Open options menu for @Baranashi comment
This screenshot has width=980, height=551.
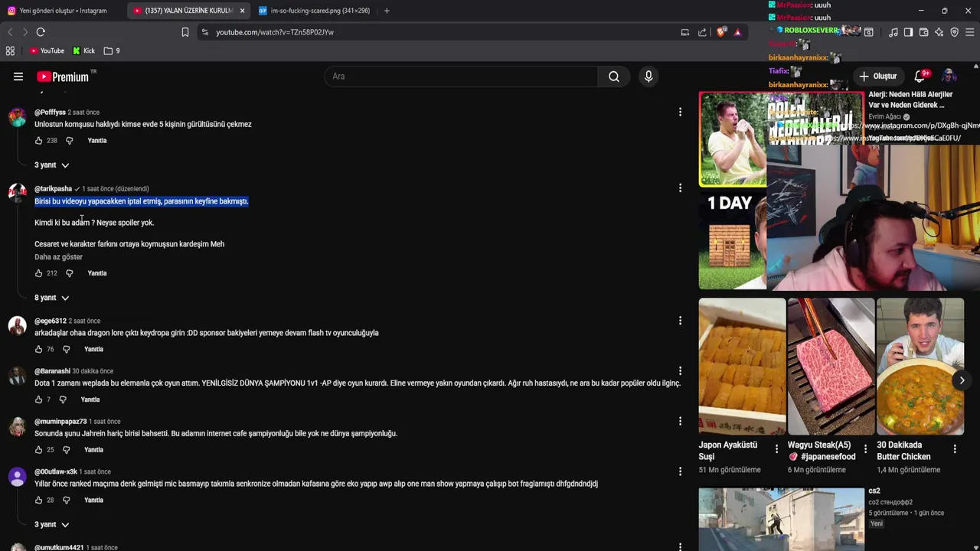(x=680, y=371)
